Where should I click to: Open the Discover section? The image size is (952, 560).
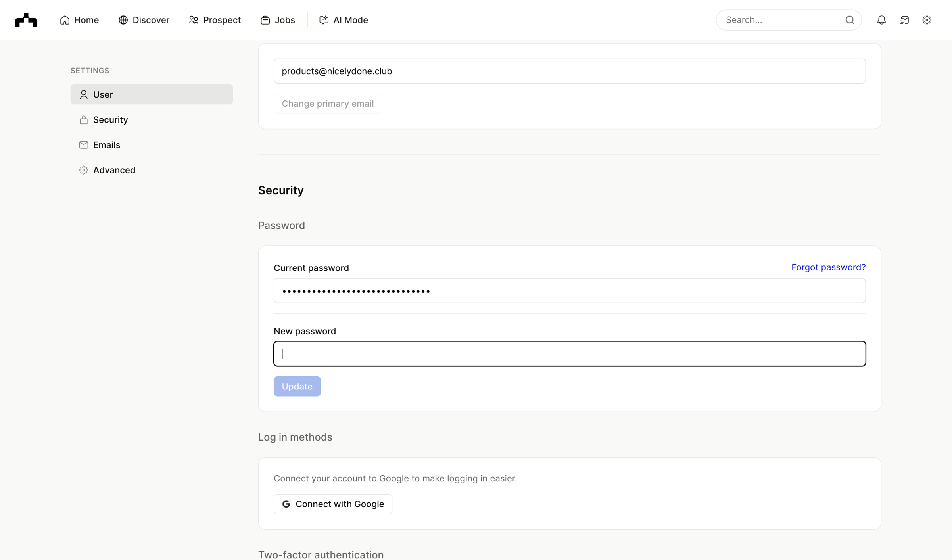tap(144, 20)
